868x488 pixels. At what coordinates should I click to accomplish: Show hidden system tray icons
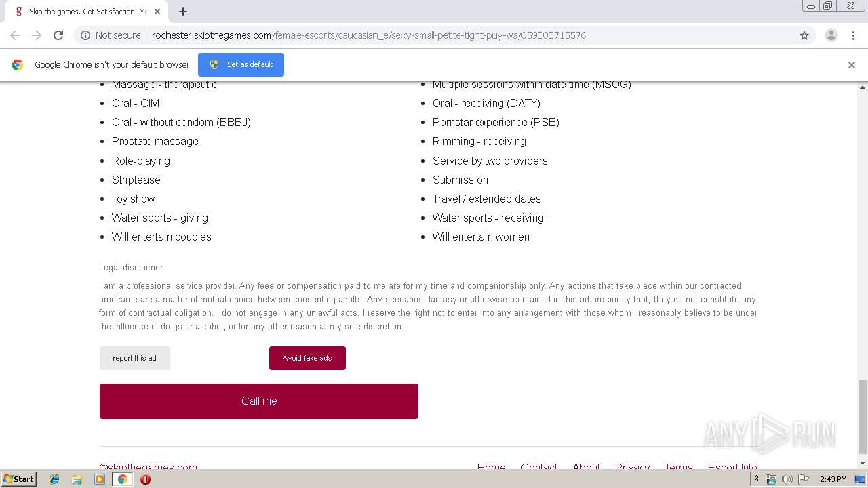coord(756,479)
